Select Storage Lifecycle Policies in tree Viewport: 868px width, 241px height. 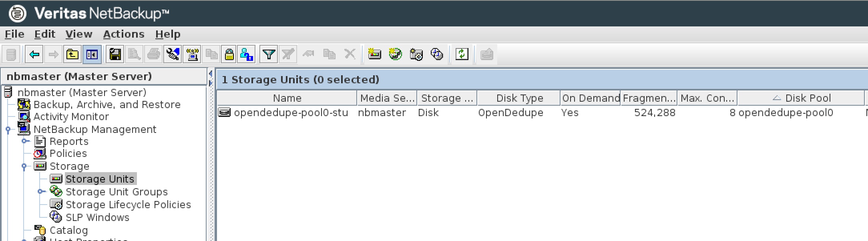(x=128, y=205)
